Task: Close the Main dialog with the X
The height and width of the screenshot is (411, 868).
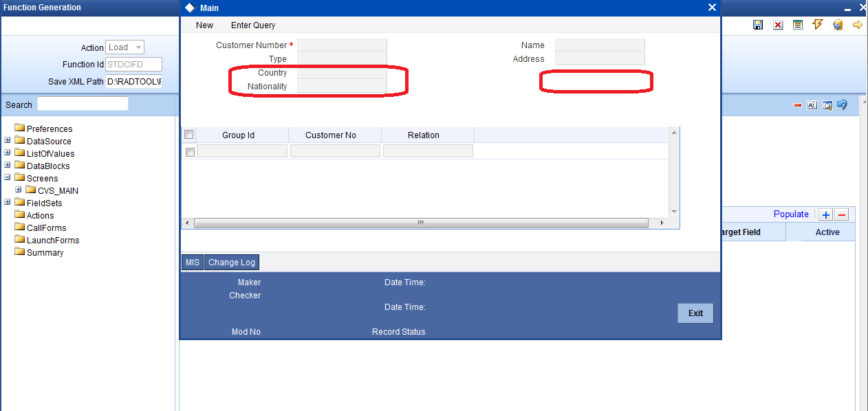Action: [712, 8]
